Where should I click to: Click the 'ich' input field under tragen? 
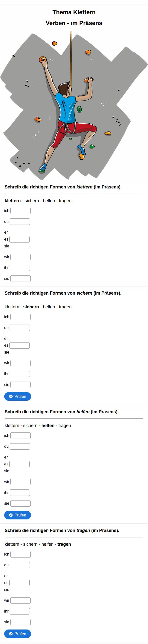pos(20,554)
